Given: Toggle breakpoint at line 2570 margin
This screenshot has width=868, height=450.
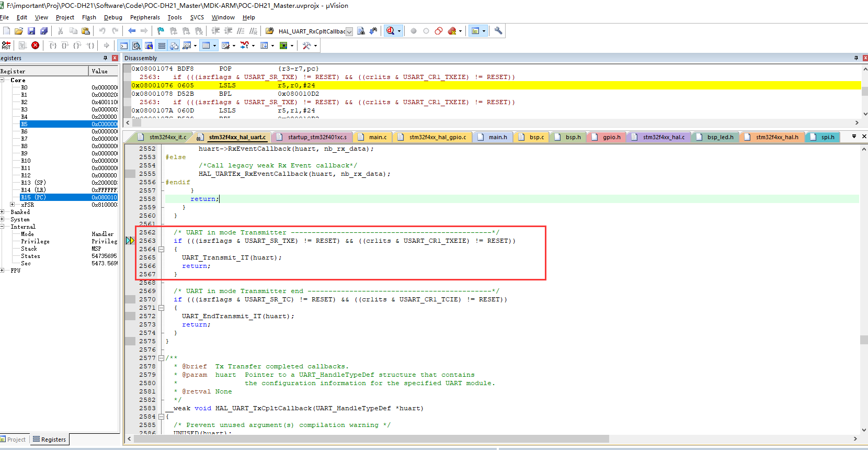Looking at the screenshot, I should coord(130,299).
